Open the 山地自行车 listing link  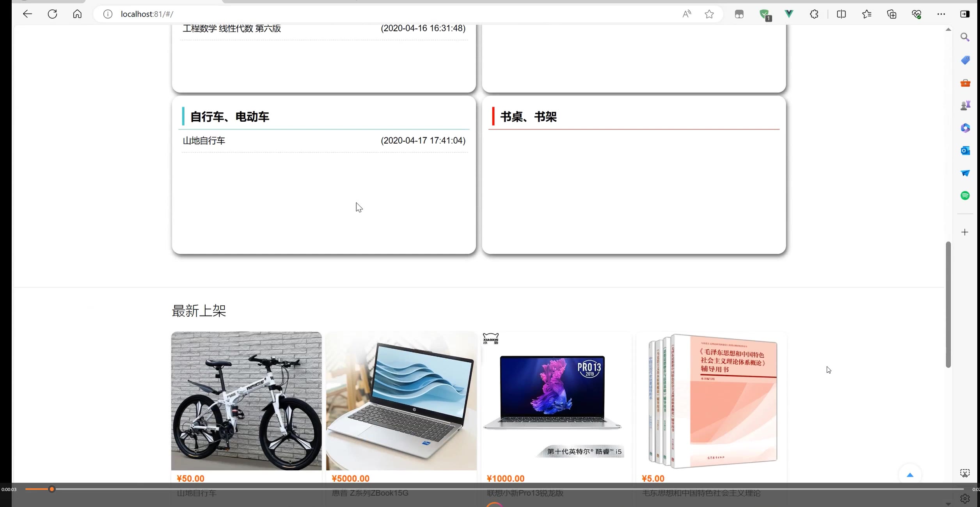pos(204,141)
